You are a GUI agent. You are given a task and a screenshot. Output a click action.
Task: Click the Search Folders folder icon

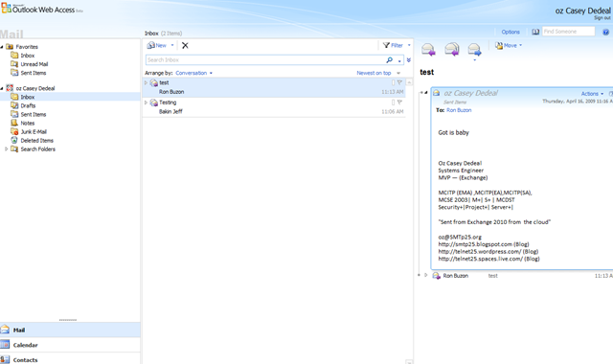(x=14, y=149)
